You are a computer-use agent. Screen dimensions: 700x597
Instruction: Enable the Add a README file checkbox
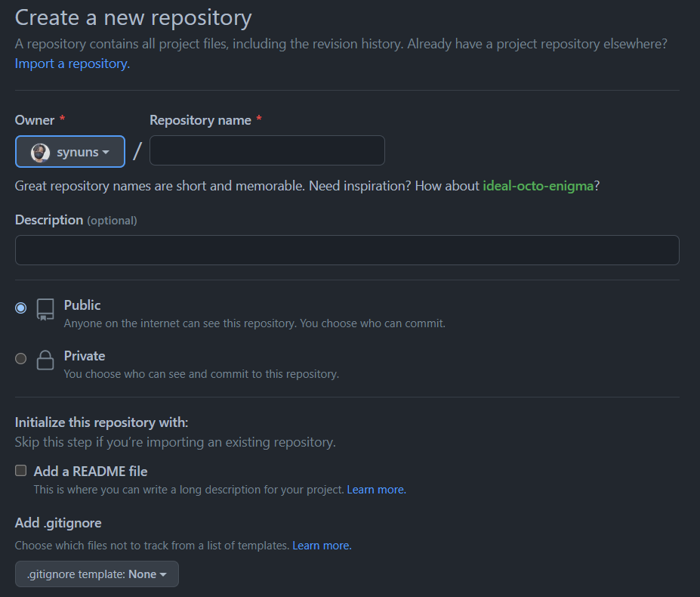20,471
